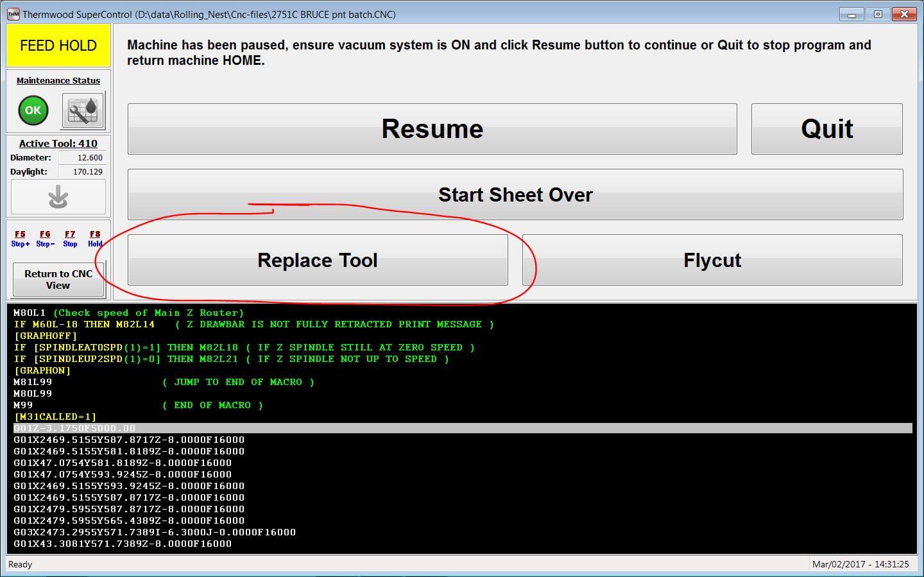The height and width of the screenshot is (577, 924).
Task: Click the green OK maintenance status icon
Action: (x=33, y=110)
